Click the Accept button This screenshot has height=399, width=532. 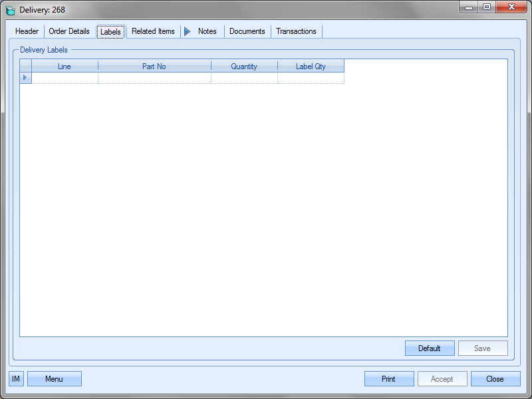(x=442, y=378)
